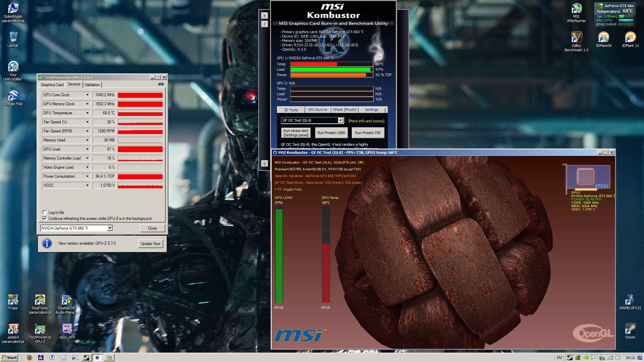This screenshot has width=644, height=362.
Task: Click Kombustor GPU 1 Power bar
Action: point(332,75)
